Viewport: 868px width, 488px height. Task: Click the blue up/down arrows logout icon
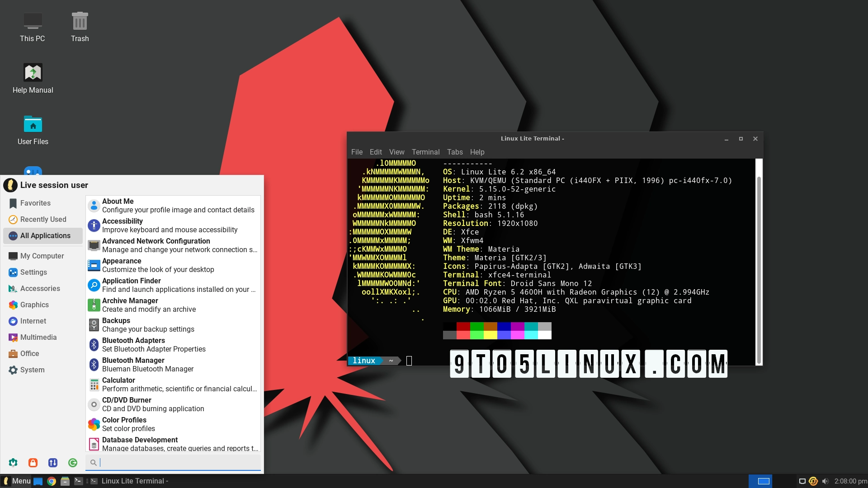point(53,463)
